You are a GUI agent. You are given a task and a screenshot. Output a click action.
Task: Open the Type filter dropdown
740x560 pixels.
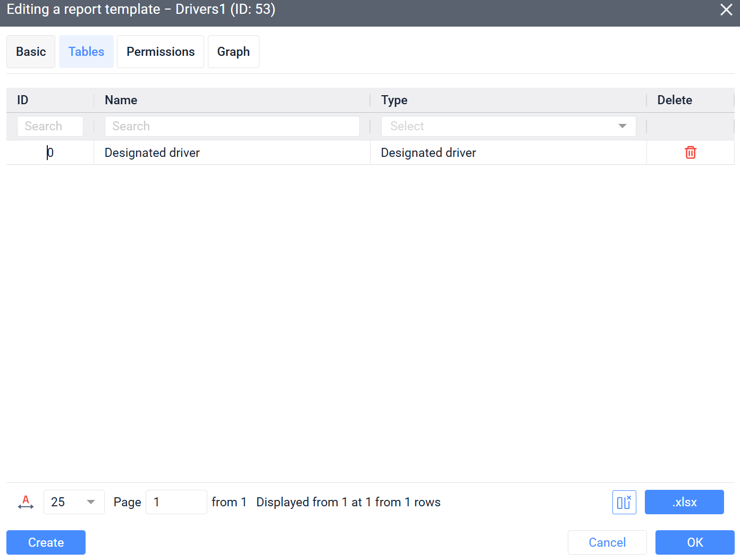(508, 126)
